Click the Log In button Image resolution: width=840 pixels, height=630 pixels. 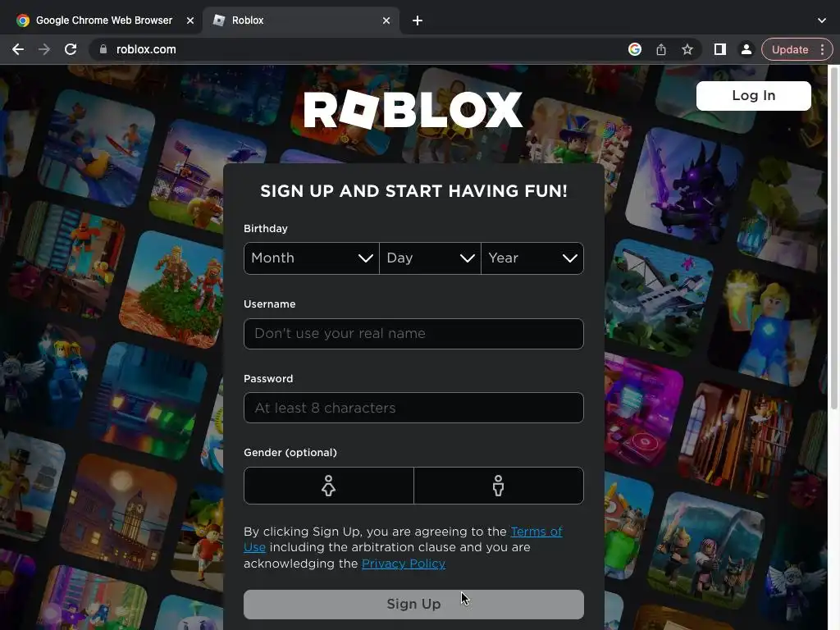click(753, 96)
